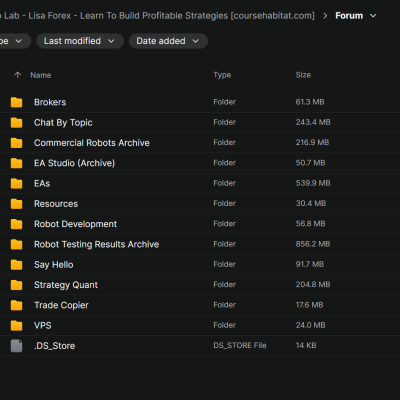Click the Say Hello folder icon

[x=16, y=265]
